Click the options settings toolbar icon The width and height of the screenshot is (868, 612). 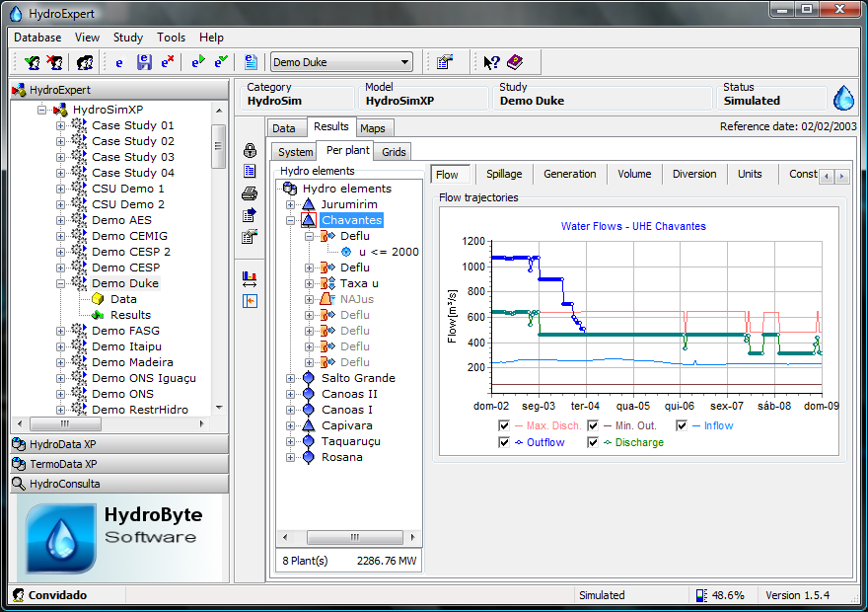[x=445, y=62]
